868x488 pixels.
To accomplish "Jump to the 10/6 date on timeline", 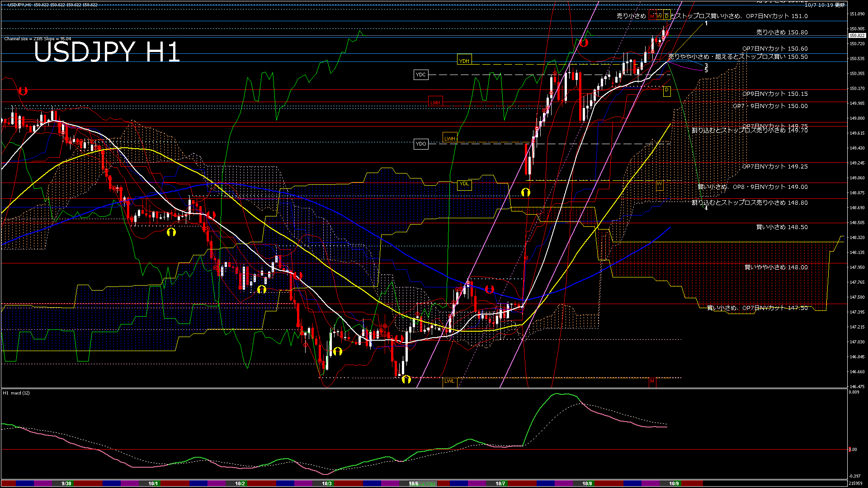I will click(413, 483).
